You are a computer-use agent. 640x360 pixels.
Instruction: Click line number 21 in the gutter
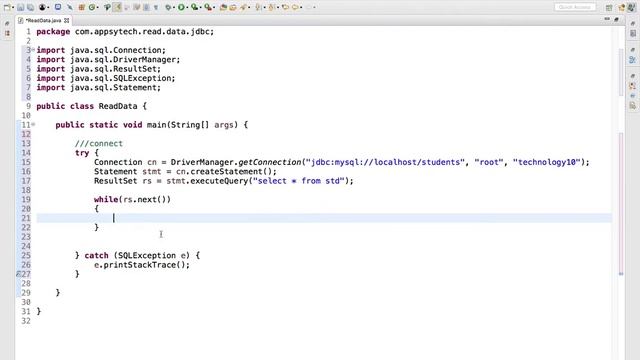click(26, 218)
